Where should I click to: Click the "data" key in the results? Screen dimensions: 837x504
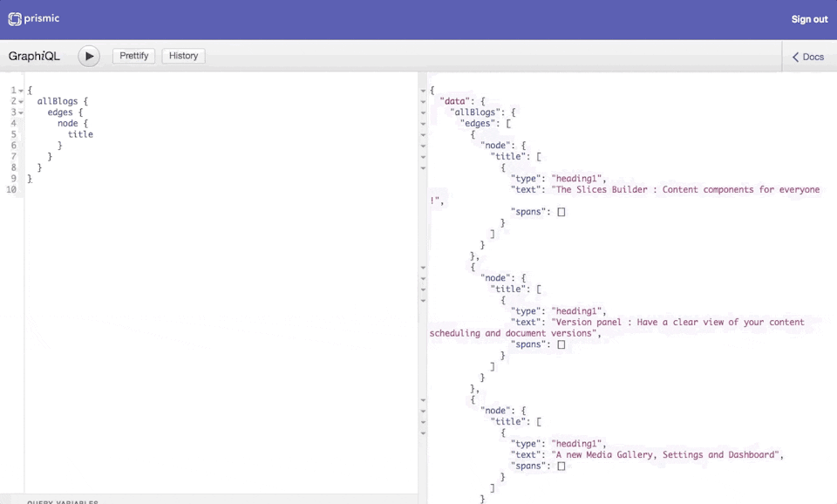[x=455, y=101]
